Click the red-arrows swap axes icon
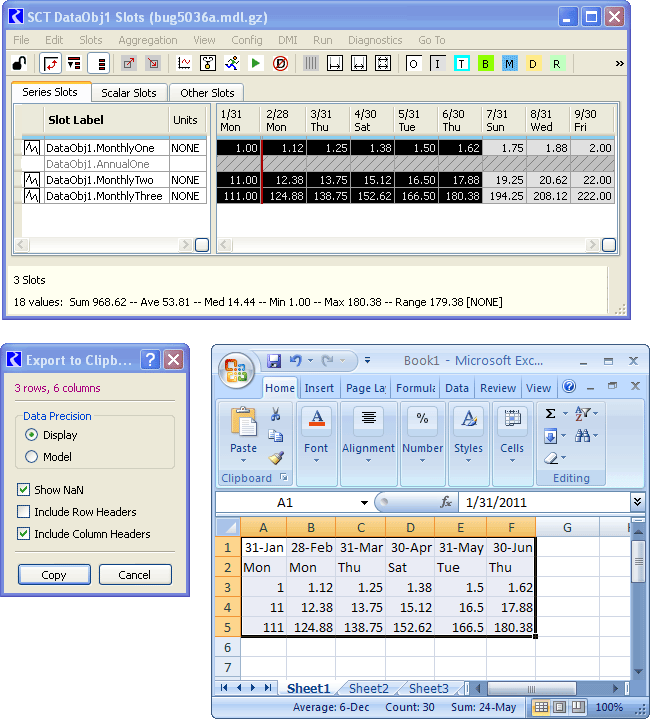 50,64
